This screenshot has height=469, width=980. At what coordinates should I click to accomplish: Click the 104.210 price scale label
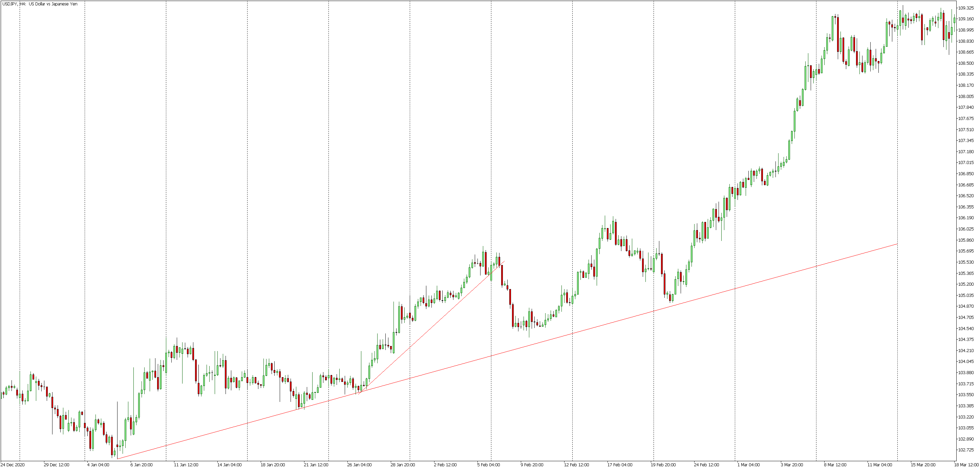(x=966, y=351)
